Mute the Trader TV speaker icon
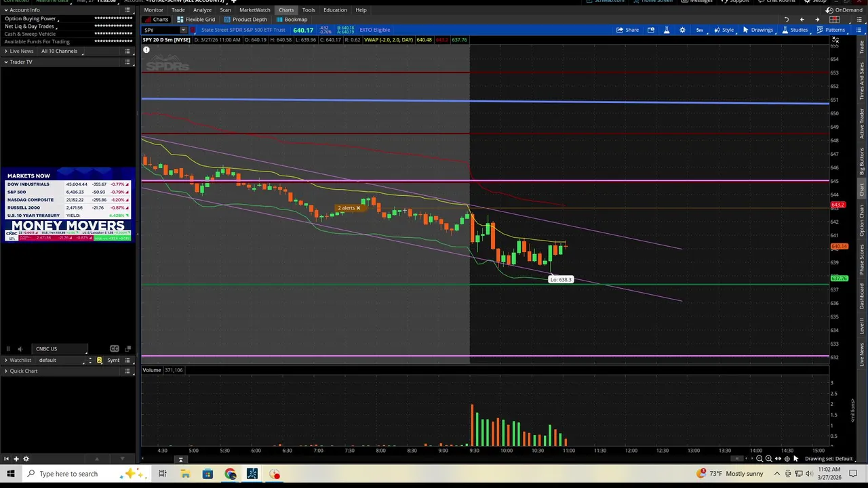Image resolution: width=868 pixels, height=488 pixels. point(20,349)
